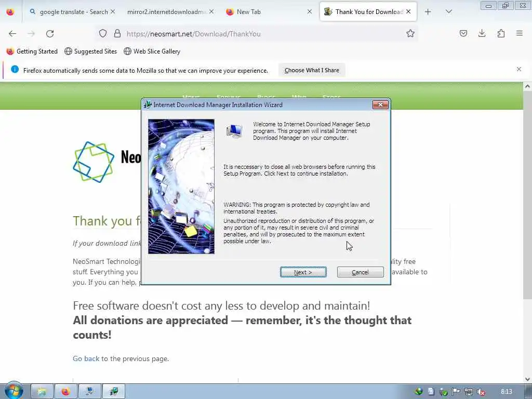Close the Installation Wizard dialog
The image size is (532, 399).
pos(380,105)
